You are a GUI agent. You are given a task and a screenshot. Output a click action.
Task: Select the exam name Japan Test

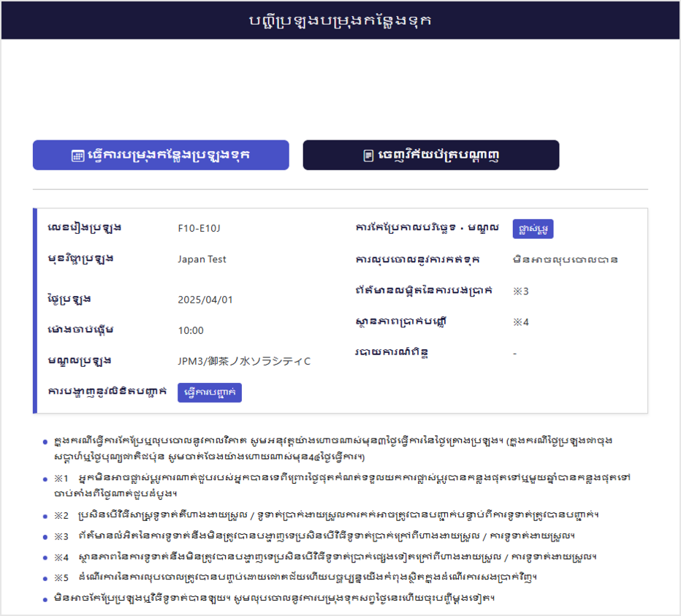(x=202, y=259)
